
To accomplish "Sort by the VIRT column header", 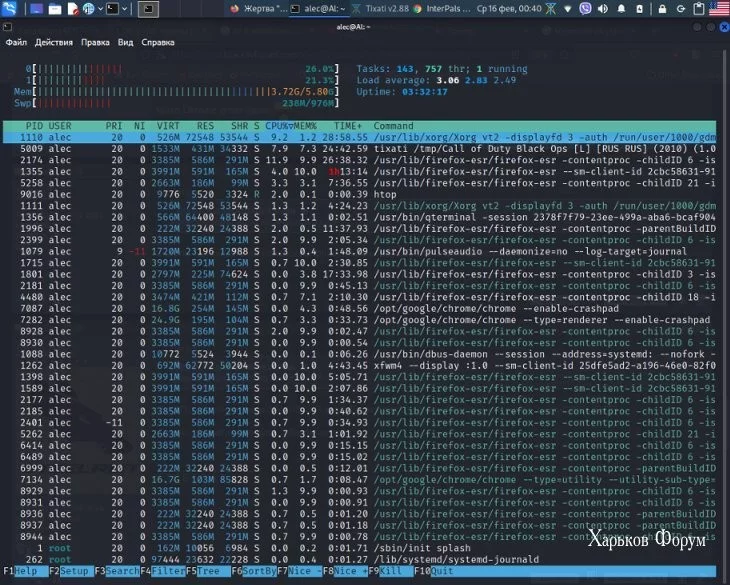I will point(168,126).
